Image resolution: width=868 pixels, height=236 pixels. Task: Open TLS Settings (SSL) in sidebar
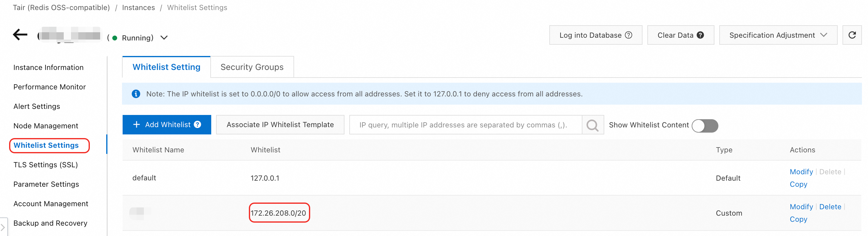(46, 165)
